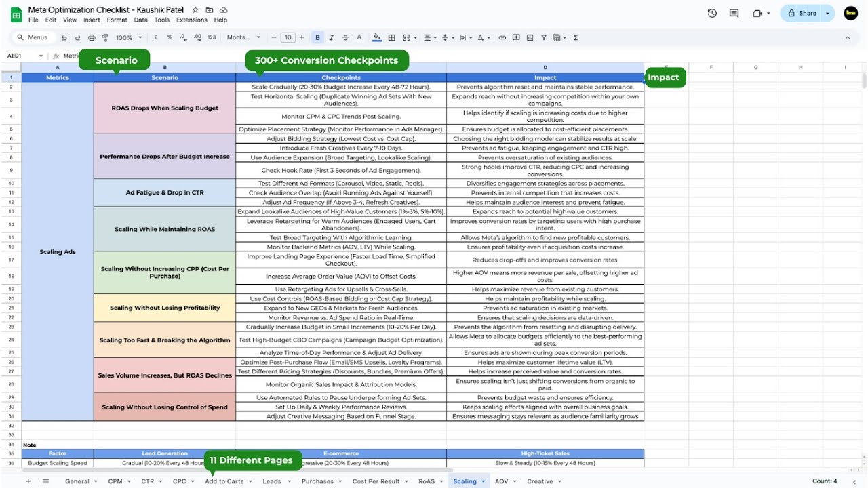Click decrease decimal places icon
The width and height of the screenshot is (868, 488).
pos(184,38)
